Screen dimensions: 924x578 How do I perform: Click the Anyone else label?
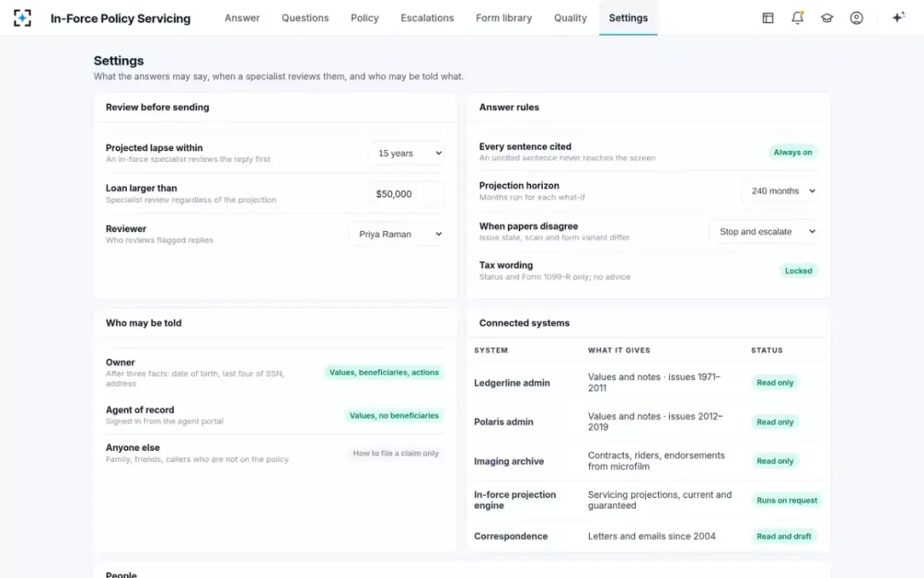click(x=133, y=448)
